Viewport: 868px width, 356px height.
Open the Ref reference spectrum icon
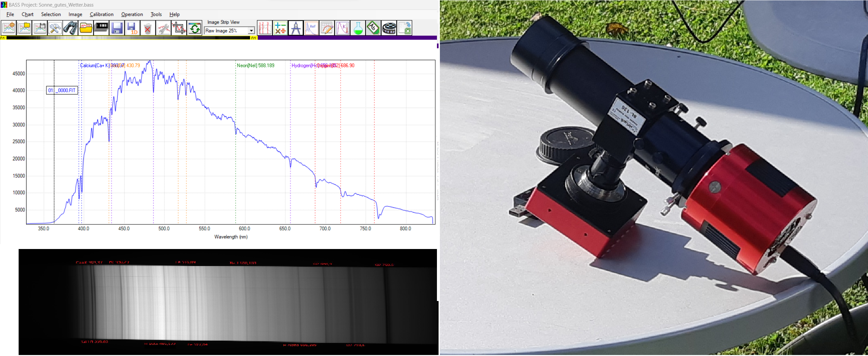[x=311, y=28]
